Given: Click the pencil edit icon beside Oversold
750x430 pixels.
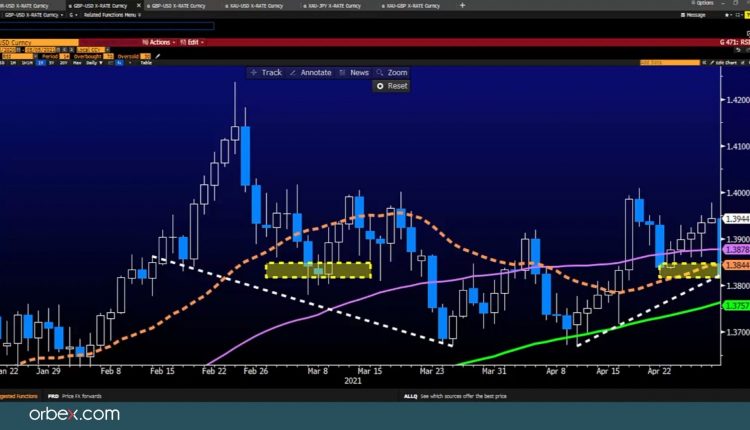Looking at the screenshot, I should (157, 56).
